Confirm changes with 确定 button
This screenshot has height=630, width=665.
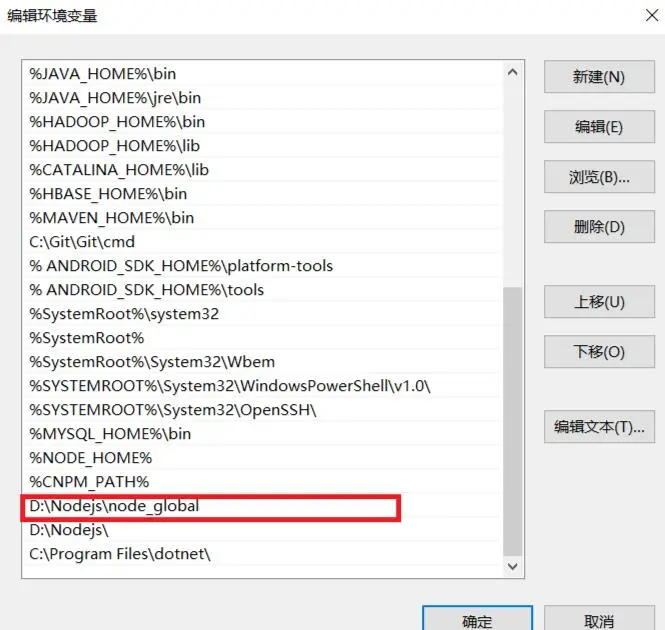477,620
